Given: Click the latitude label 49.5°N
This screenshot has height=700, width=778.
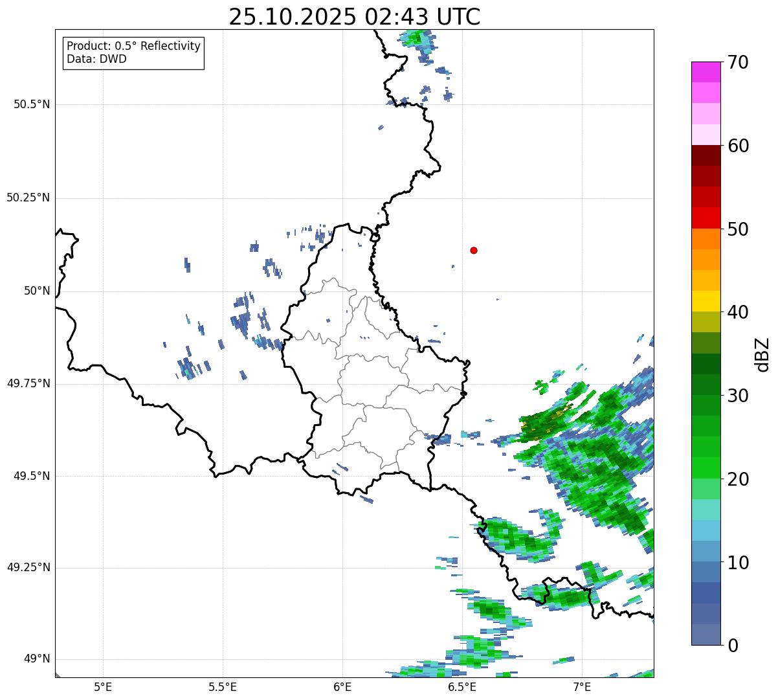Looking at the screenshot, I should point(32,476).
